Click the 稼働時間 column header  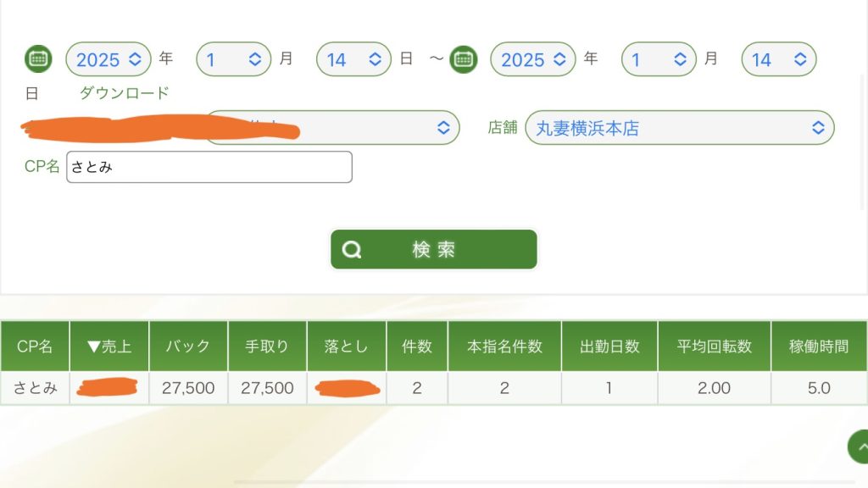(818, 346)
